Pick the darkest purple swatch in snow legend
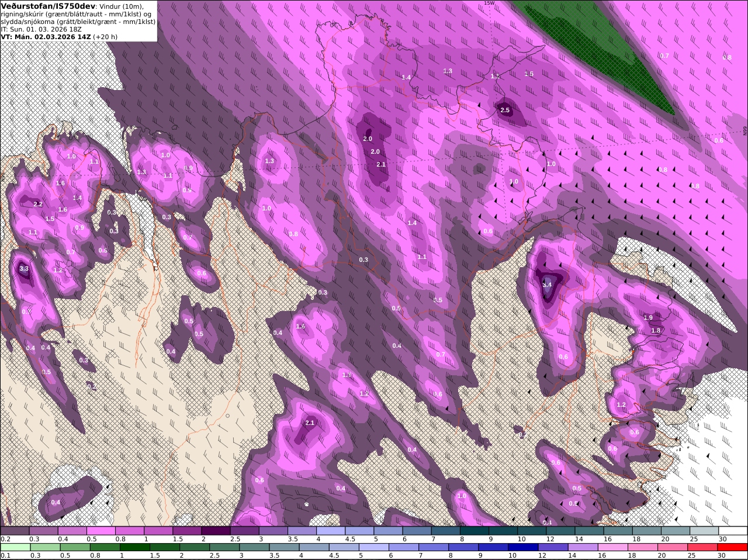 coord(216,530)
